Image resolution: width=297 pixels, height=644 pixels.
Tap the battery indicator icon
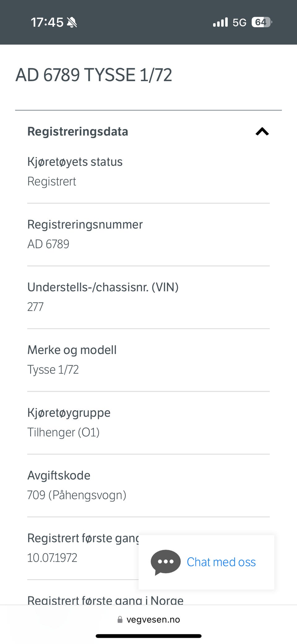click(261, 22)
